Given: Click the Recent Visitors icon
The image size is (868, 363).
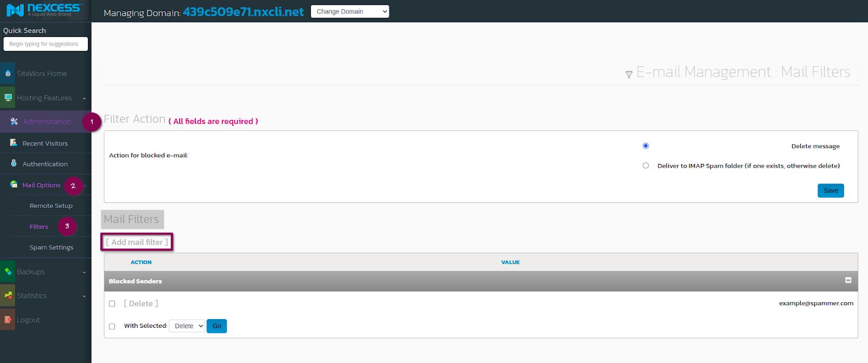Looking at the screenshot, I should pos(14,143).
